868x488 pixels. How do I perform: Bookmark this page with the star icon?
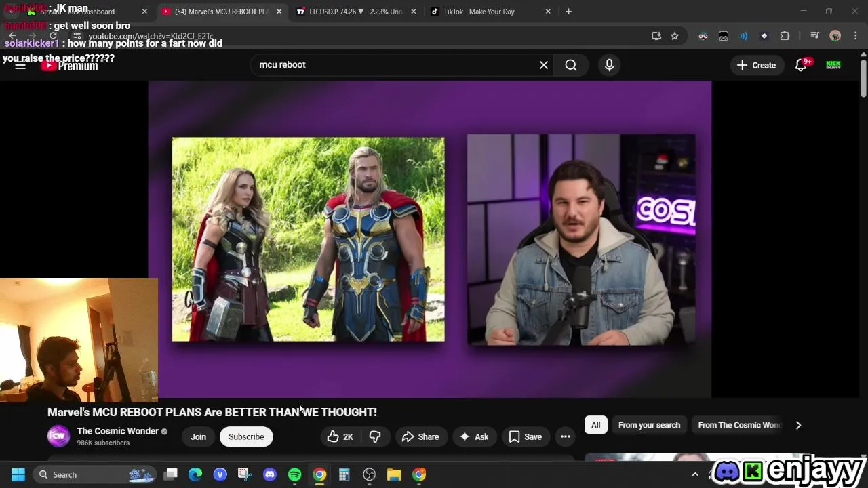[675, 36]
